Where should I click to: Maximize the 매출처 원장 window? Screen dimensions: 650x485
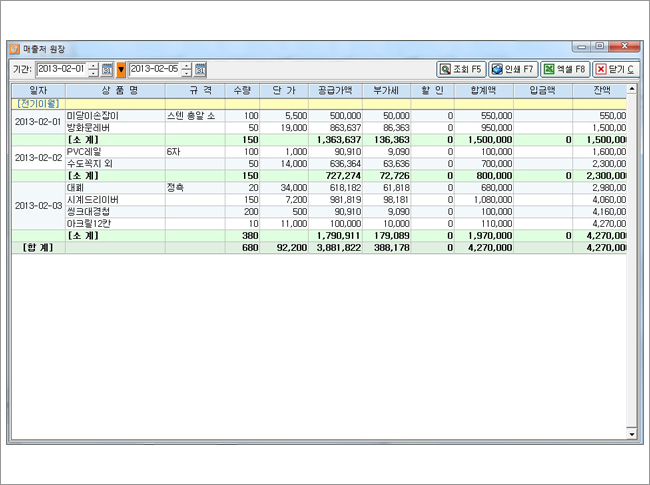(600, 46)
